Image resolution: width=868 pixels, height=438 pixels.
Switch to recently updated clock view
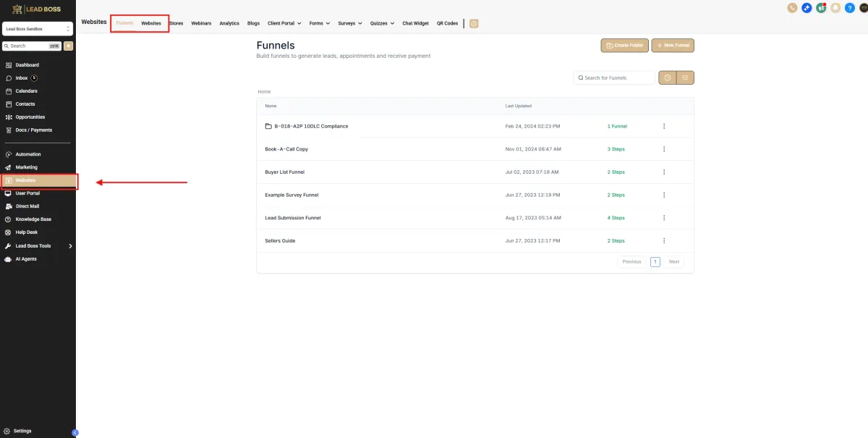click(667, 77)
